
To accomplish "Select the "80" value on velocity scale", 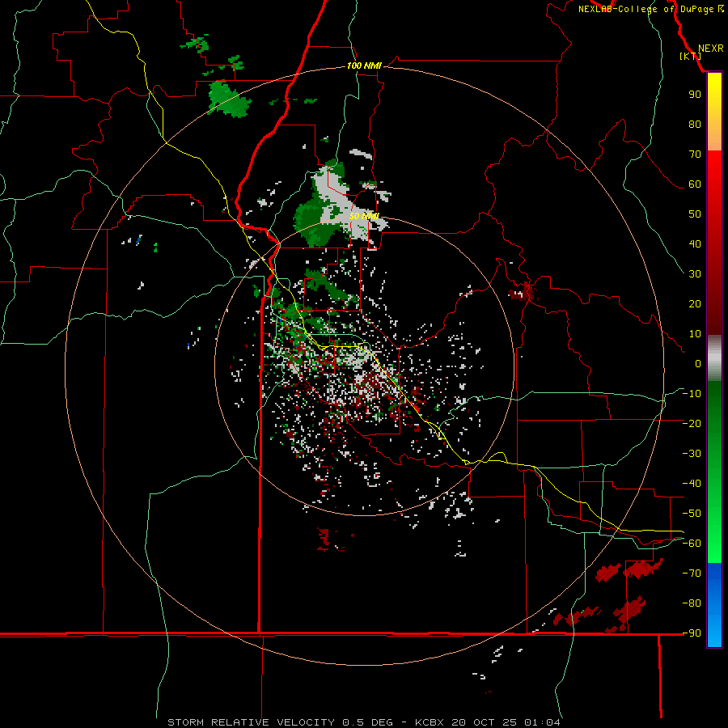I will (x=695, y=125).
